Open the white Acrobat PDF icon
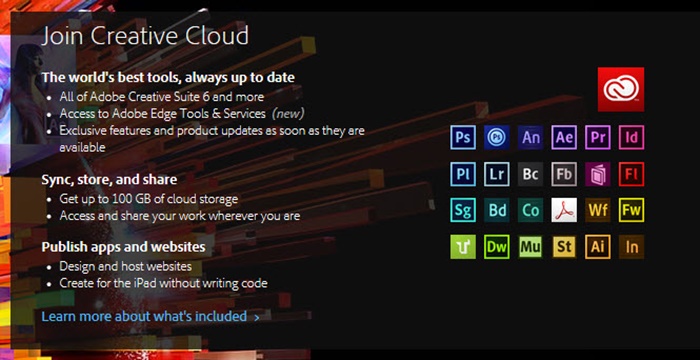 [x=564, y=210]
